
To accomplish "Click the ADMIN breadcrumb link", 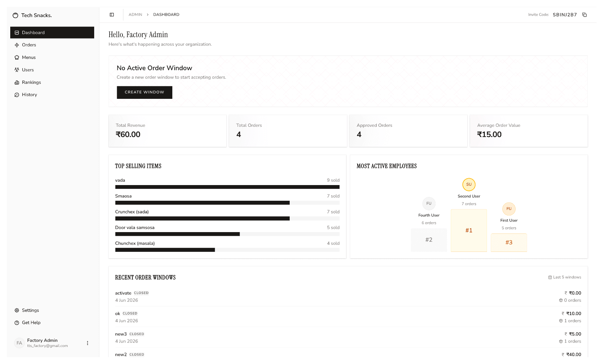I will coord(135,15).
